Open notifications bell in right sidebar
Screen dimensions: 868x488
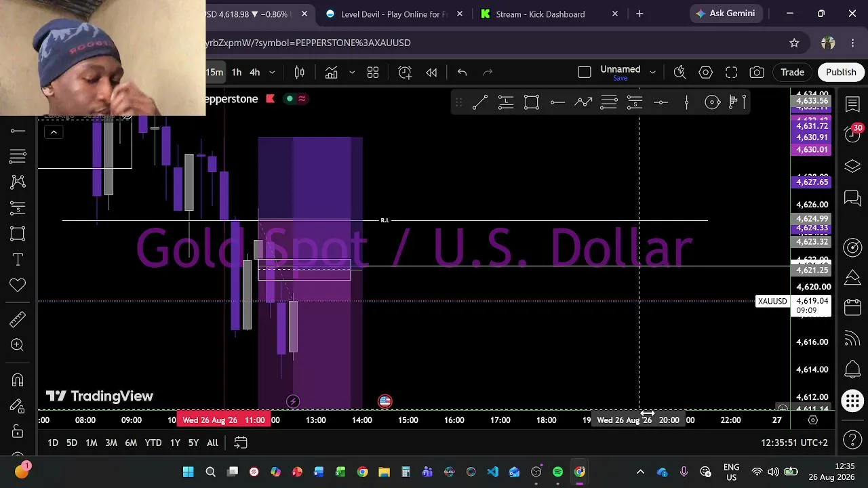[852, 369]
